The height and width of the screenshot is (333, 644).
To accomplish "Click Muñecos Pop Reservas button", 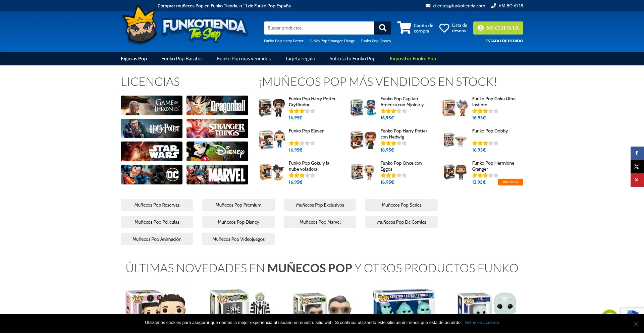I will coord(157,205).
